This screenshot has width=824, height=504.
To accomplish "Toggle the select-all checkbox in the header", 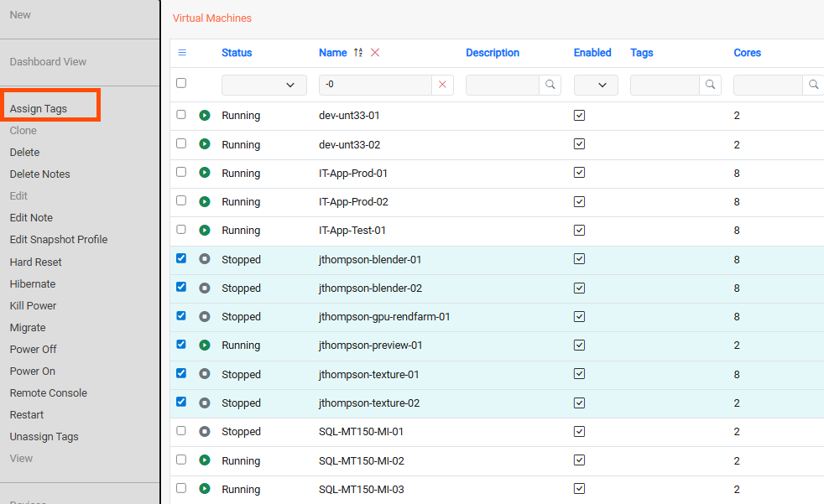I will (x=180, y=85).
